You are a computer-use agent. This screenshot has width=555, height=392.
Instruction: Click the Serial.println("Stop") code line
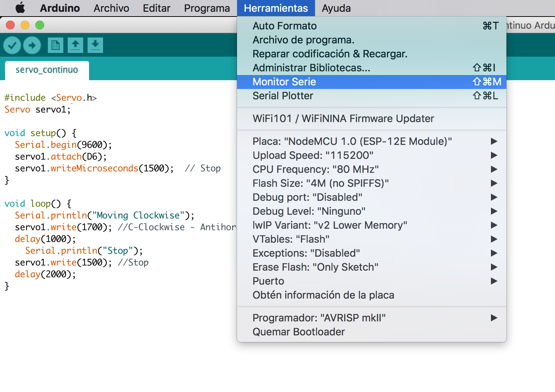coord(84,251)
